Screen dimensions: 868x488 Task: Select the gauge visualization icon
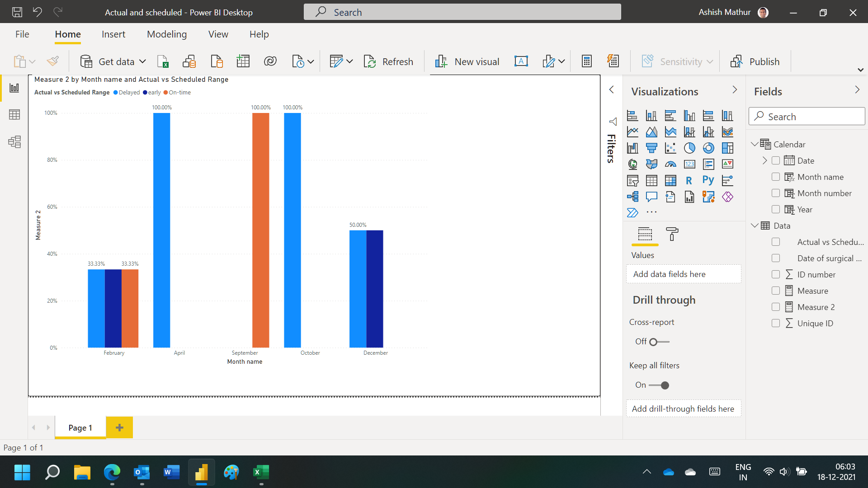tap(670, 164)
